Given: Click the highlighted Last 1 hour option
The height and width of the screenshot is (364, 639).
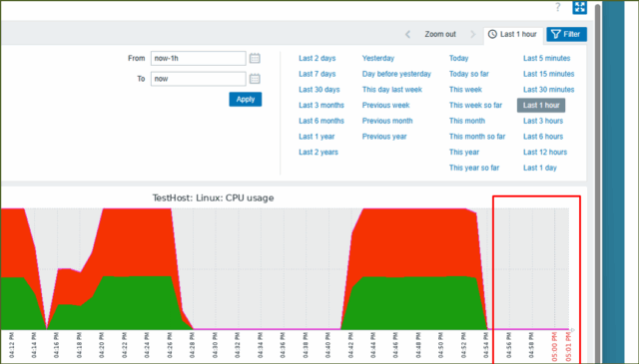Looking at the screenshot, I should (541, 105).
